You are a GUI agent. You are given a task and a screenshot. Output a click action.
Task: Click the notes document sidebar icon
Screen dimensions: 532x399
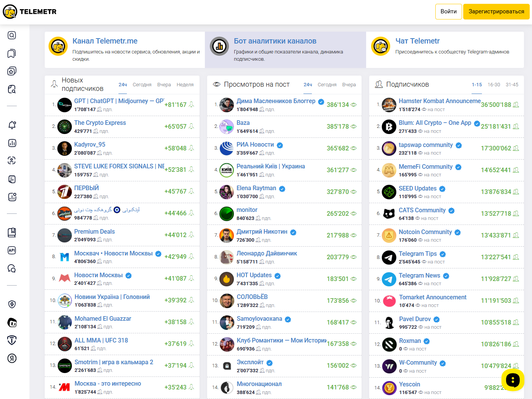[x=12, y=179]
